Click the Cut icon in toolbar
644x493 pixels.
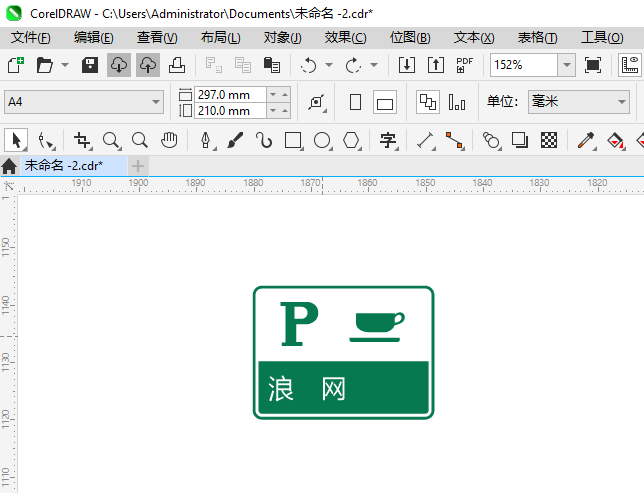(x=214, y=65)
